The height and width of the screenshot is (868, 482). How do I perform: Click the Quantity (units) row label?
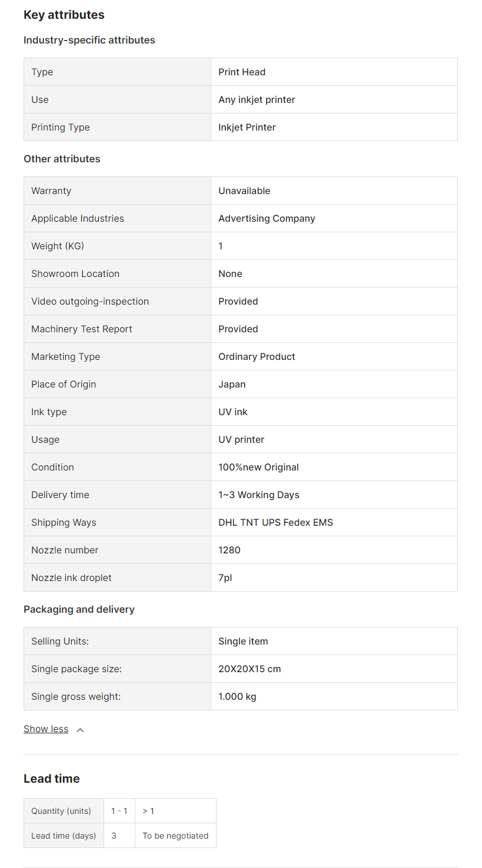click(61, 811)
